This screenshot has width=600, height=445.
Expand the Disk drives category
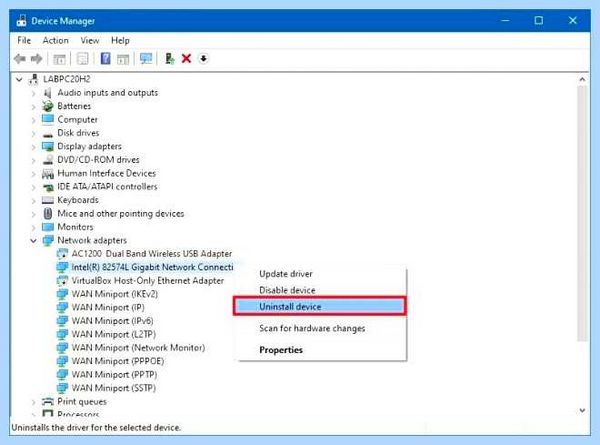(x=34, y=134)
